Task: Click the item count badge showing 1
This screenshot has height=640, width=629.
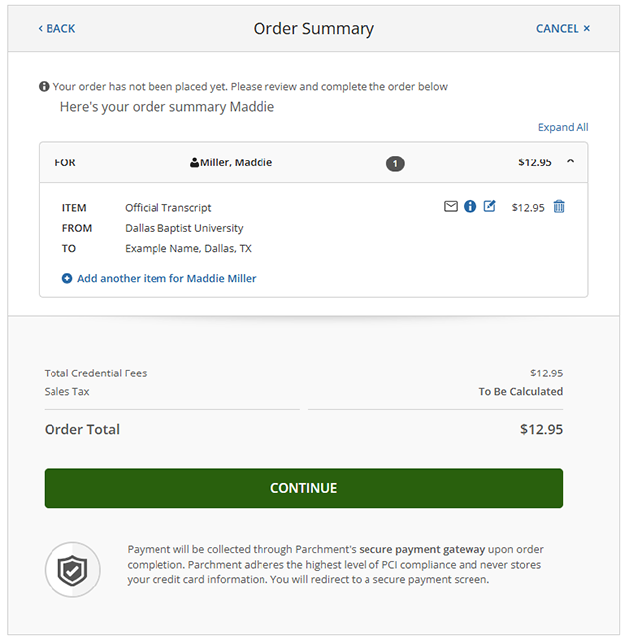Action: (395, 163)
